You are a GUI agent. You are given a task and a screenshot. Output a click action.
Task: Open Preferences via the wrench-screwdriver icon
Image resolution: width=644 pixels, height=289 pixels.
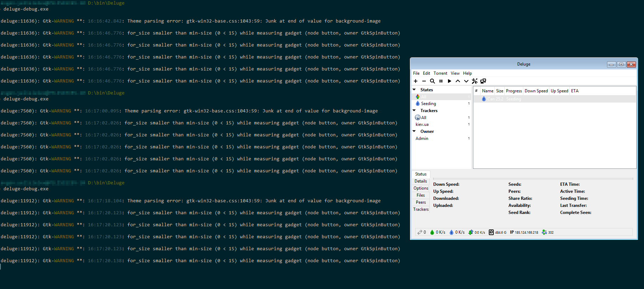pos(475,81)
